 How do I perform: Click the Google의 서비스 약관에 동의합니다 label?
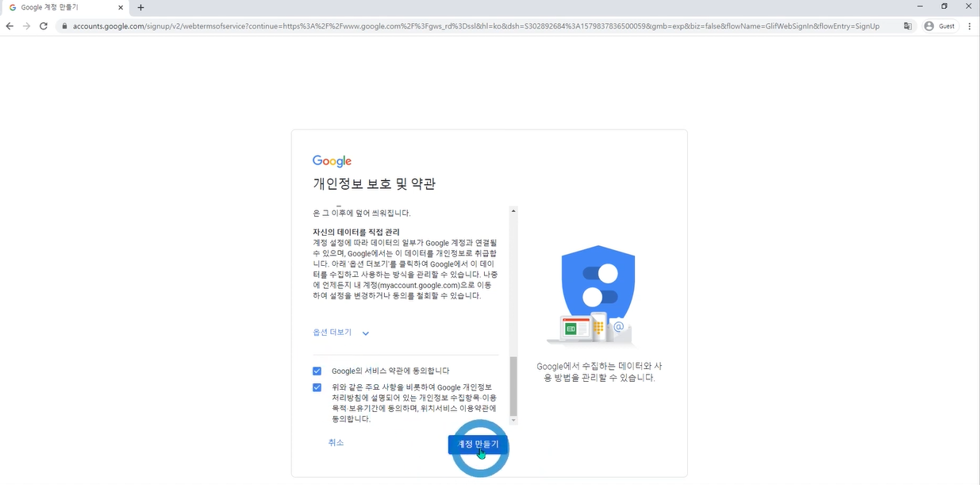pos(390,371)
